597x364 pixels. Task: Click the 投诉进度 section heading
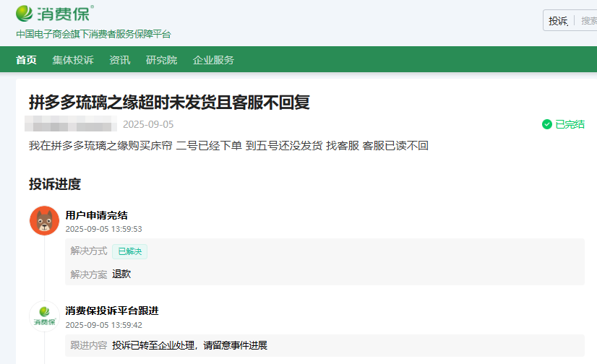55,183
